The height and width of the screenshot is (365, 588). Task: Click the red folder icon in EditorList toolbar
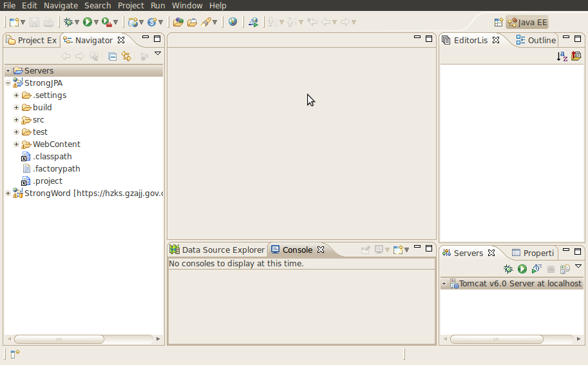click(576, 56)
